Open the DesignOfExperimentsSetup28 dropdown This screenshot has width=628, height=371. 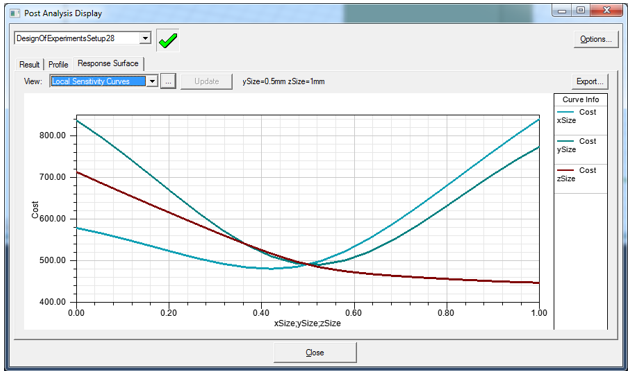click(145, 38)
